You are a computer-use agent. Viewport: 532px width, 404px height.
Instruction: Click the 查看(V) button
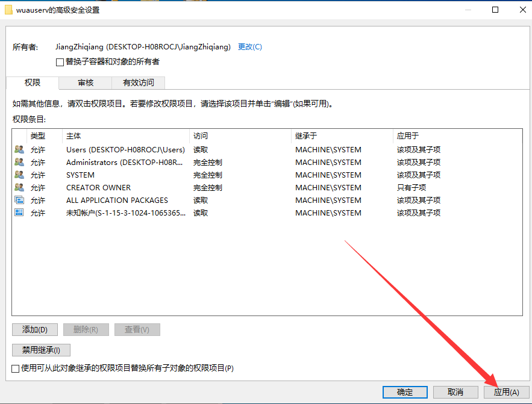pos(137,329)
